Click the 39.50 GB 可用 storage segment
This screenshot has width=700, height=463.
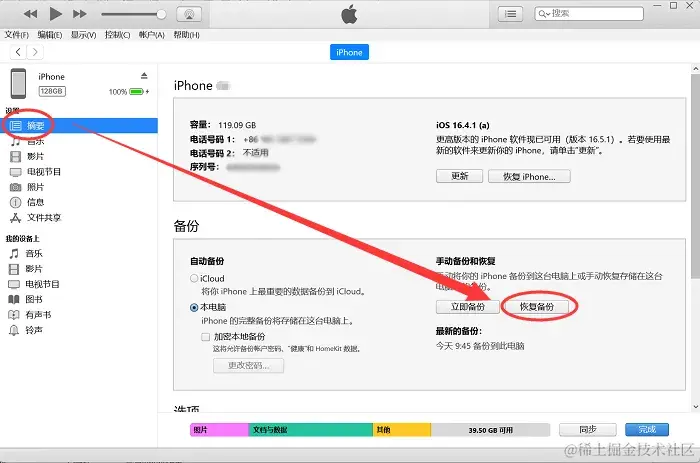pyautogui.click(x=490, y=430)
